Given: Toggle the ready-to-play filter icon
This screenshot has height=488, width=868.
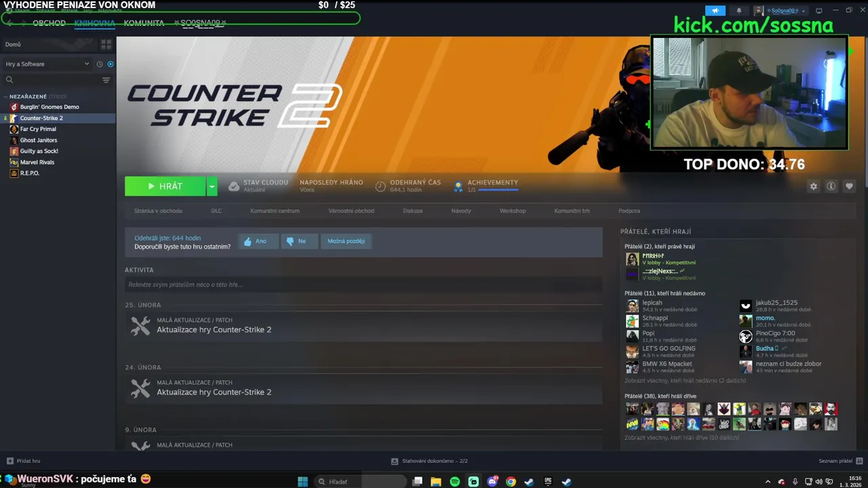Looking at the screenshot, I should 111,64.
